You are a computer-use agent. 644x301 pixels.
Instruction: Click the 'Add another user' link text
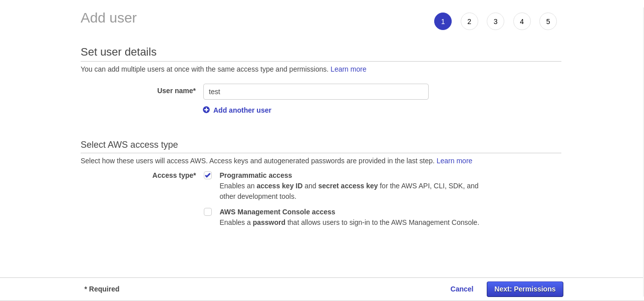(x=242, y=110)
